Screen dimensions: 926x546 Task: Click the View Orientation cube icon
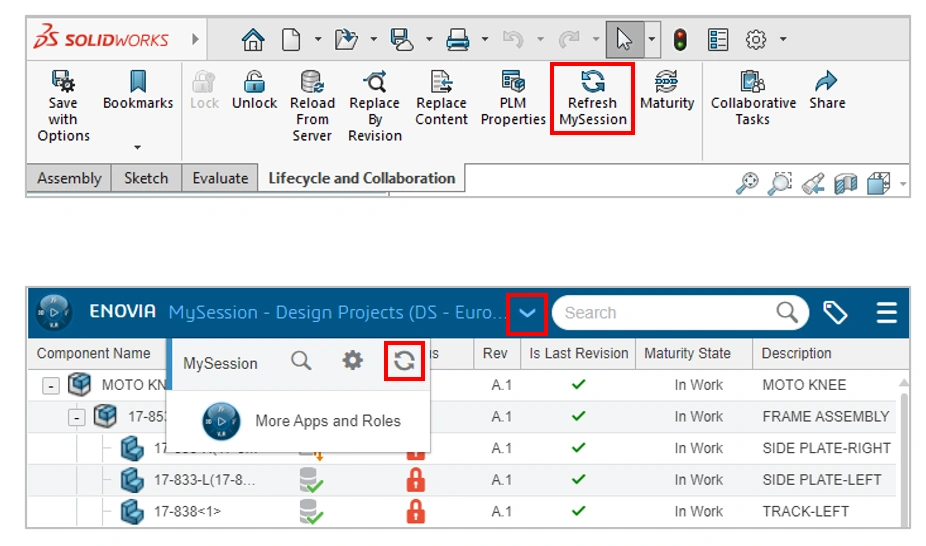coord(879,184)
